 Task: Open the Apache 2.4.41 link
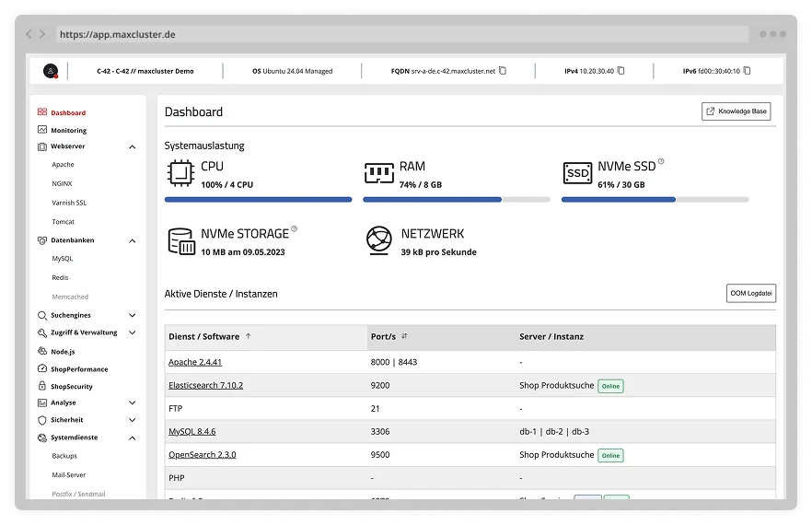point(195,362)
